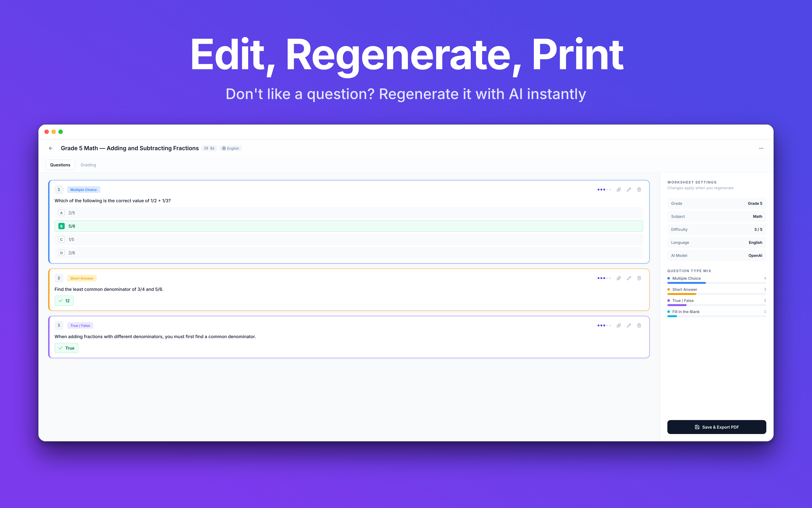Regenerate question 1 with the sparkle icon

tap(619, 190)
